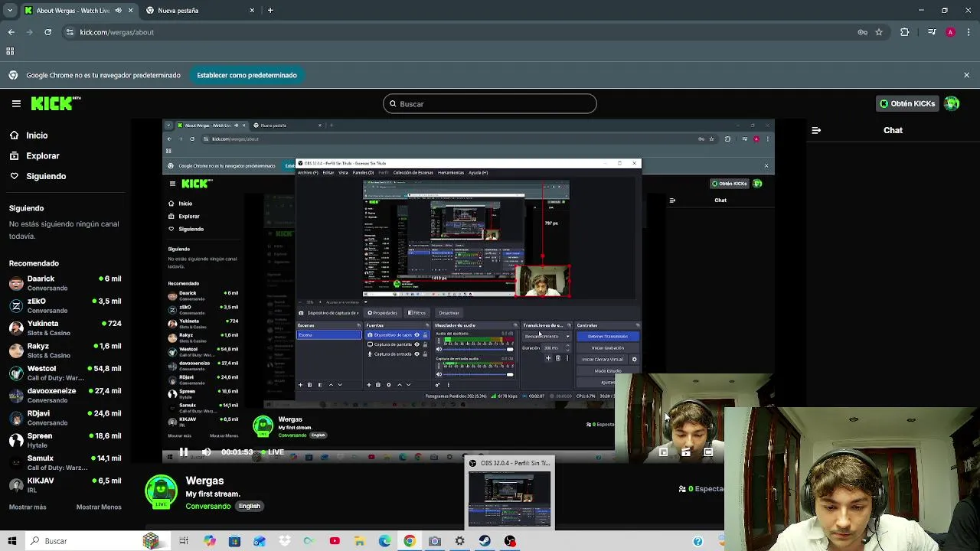Dismiss the default browser infobar

[x=966, y=75]
